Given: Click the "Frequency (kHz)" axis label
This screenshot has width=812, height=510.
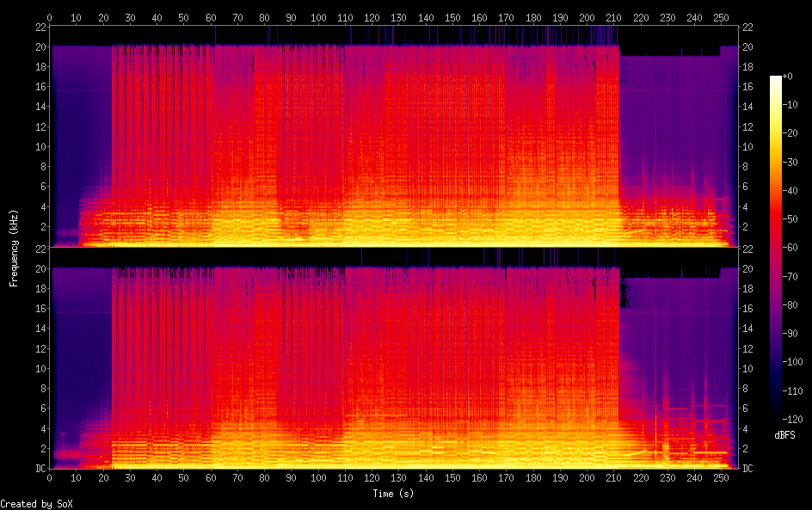Looking at the screenshot, I should click(x=14, y=247).
